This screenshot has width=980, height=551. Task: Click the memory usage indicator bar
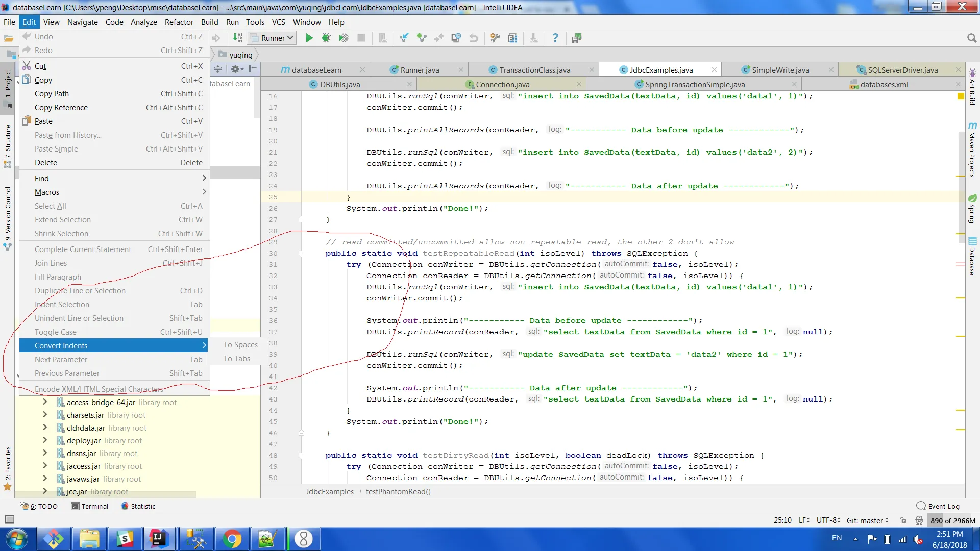click(x=952, y=520)
